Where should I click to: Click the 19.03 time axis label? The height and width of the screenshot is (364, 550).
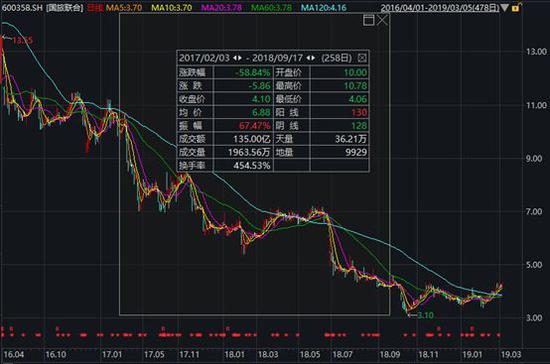point(511,355)
